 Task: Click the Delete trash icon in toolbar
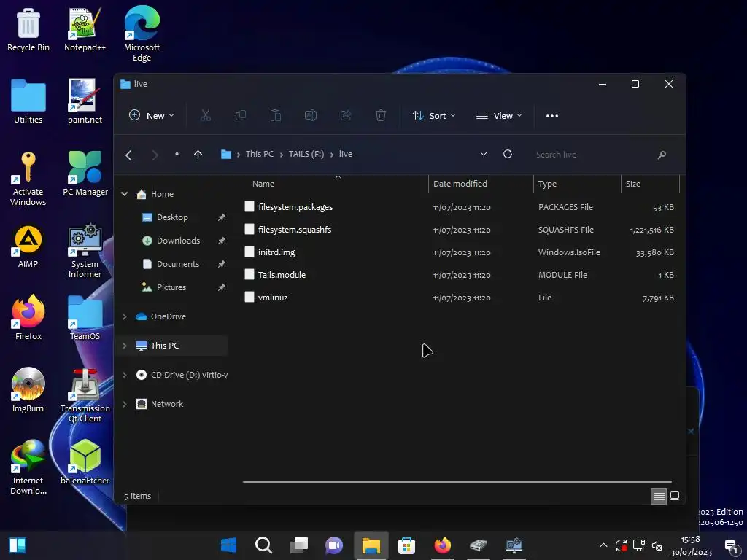381,115
